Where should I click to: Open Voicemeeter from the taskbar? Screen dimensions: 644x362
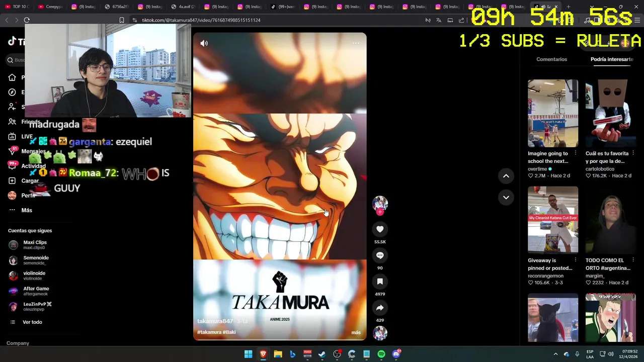(x=307, y=354)
